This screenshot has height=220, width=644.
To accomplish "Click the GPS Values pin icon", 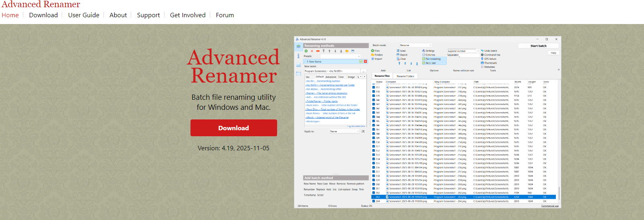I will pyautogui.click(x=482, y=59).
